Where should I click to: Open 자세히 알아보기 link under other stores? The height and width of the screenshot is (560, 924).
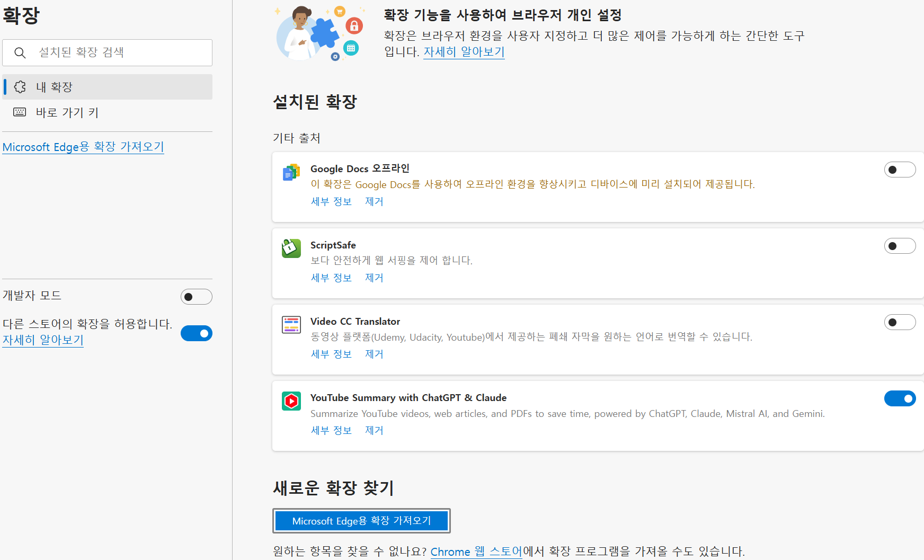click(43, 340)
